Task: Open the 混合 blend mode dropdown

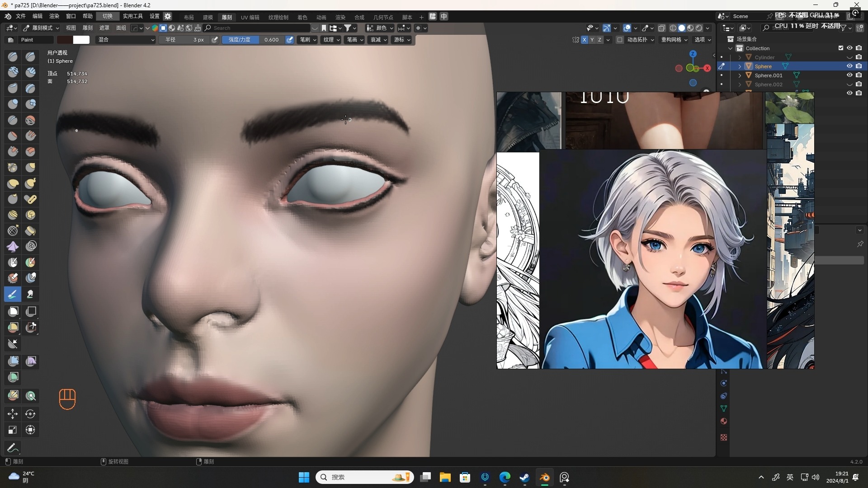Action: pos(126,40)
